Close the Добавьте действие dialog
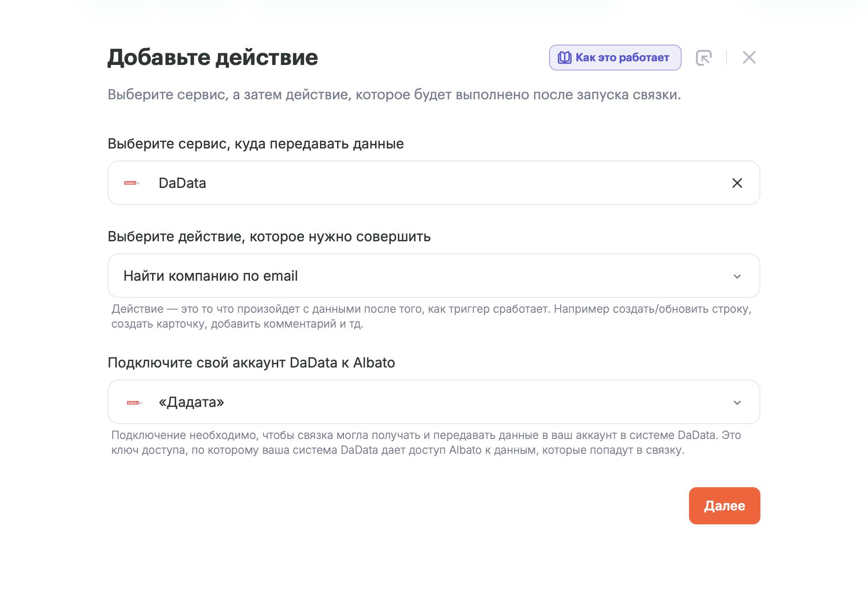The width and height of the screenshot is (868, 606). click(x=749, y=58)
